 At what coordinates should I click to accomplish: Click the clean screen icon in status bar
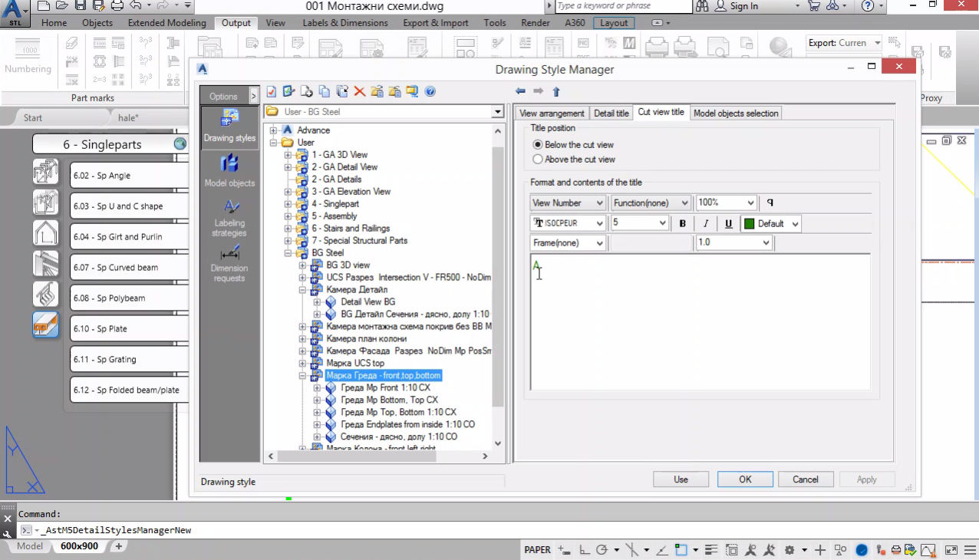(x=951, y=550)
